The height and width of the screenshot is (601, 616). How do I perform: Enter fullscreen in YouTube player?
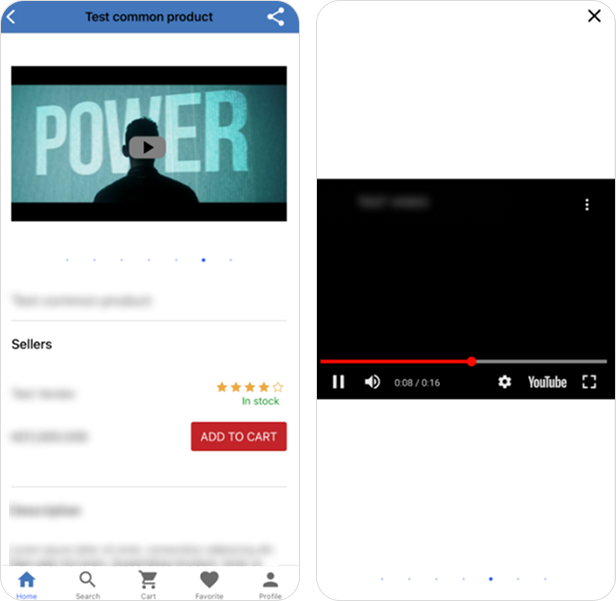pyautogui.click(x=589, y=382)
